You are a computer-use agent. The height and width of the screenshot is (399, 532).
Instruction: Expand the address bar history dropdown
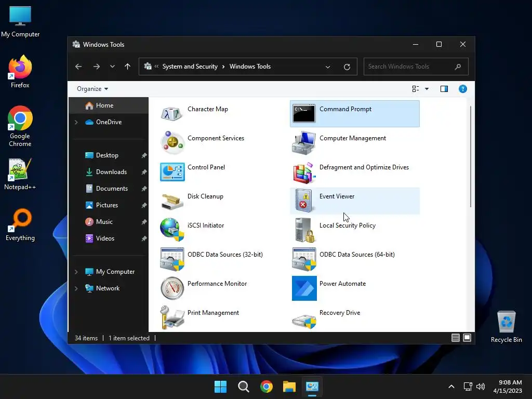(x=328, y=67)
